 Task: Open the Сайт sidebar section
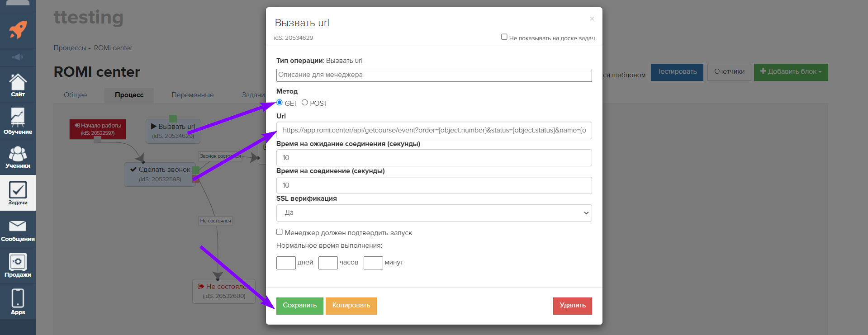tap(18, 85)
